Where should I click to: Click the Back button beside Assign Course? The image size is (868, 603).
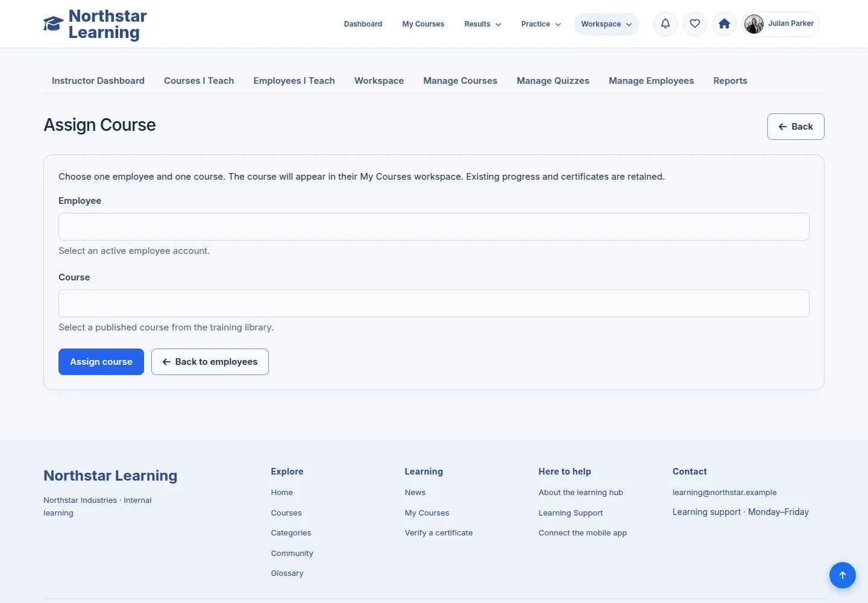click(796, 127)
